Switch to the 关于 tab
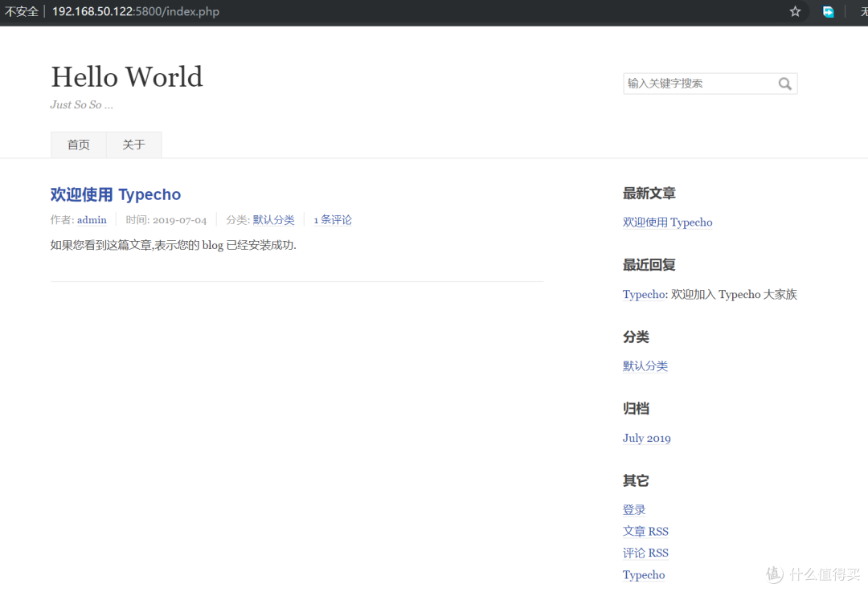 [133, 145]
